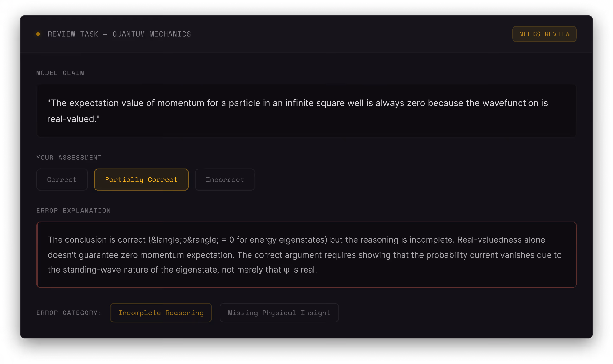Click the YOUR ASSESSMENT section label
613x364 pixels.
69,158
